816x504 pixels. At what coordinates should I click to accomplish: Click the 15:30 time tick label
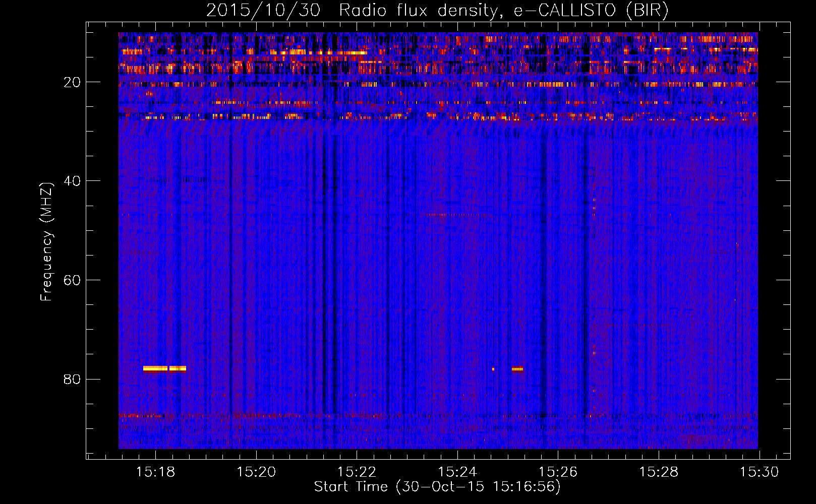click(759, 472)
